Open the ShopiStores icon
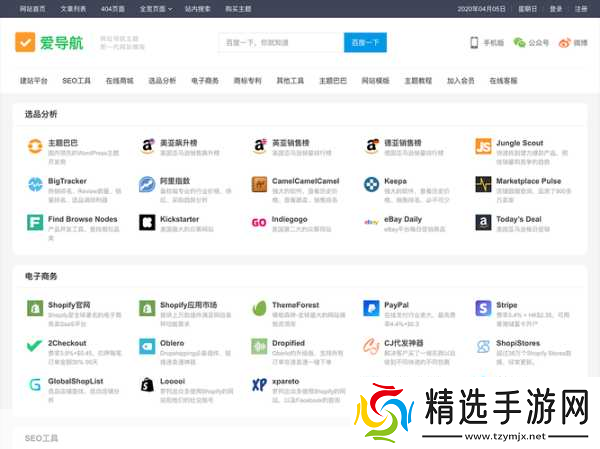Screen dimensions: 600x449 [483, 346]
